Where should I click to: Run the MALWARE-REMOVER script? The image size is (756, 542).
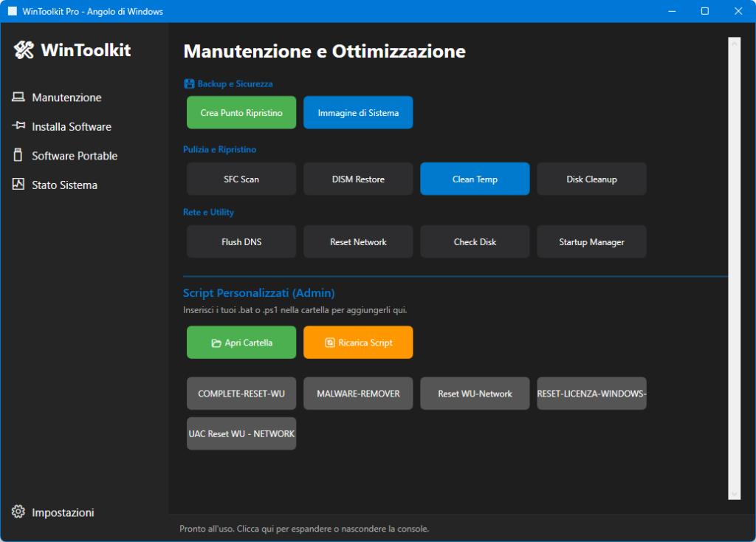358,394
